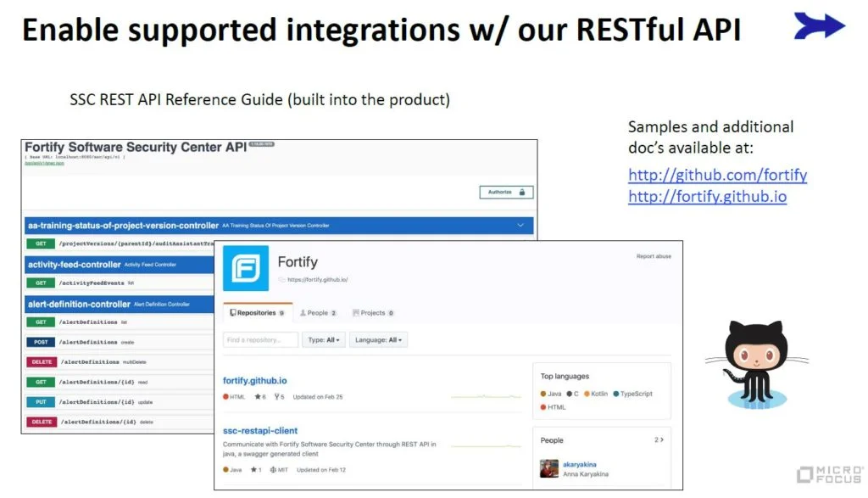Click the Micro Focus logo
The image size is (868, 498).
point(828,475)
